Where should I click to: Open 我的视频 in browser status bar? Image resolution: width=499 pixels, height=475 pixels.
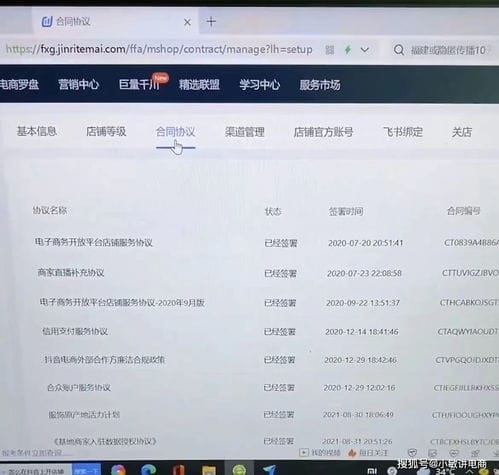click(x=320, y=453)
